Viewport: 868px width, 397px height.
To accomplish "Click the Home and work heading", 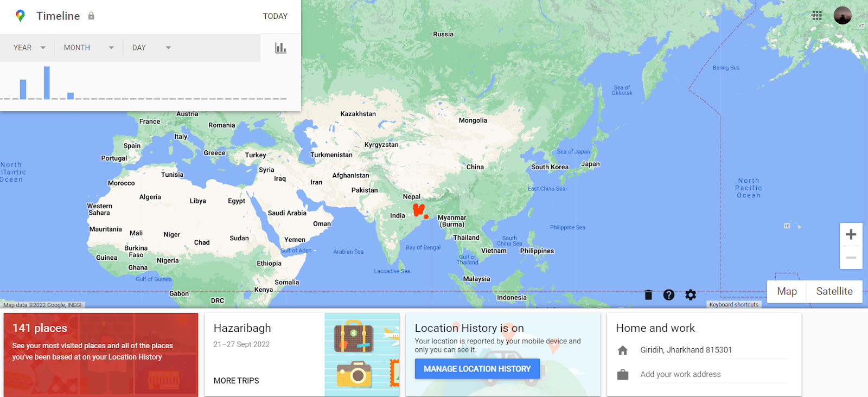I will pyautogui.click(x=655, y=328).
